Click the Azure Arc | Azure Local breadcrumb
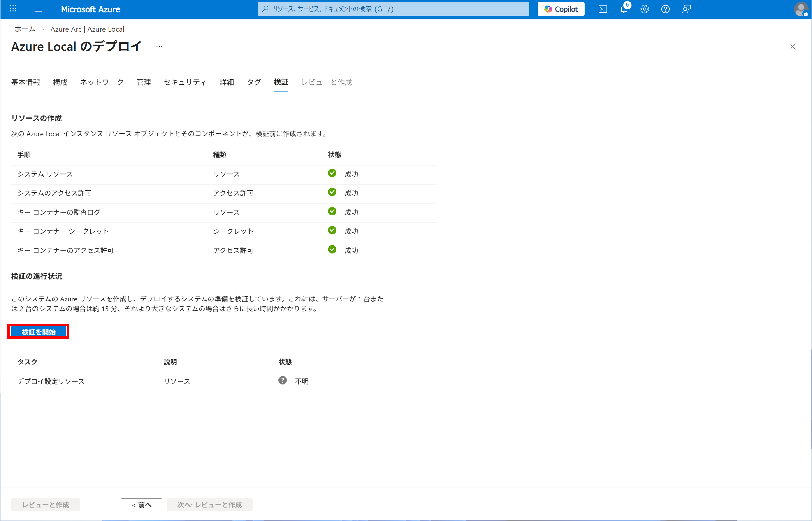The image size is (812, 521). [x=87, y=29]
